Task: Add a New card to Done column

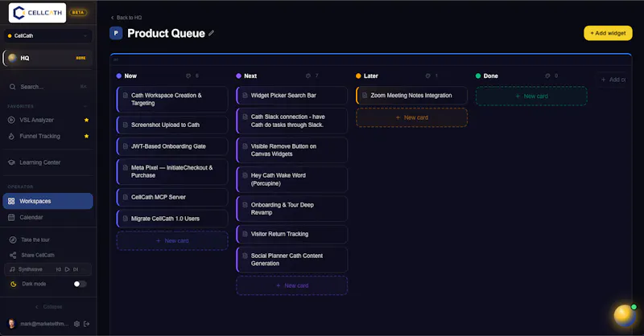Action: pyautogui.click(x=531, y=96)
